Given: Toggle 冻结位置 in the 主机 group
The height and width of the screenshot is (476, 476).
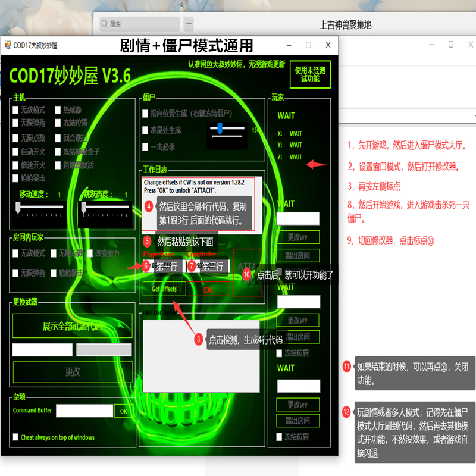Looking at the screenshot, I should point(58,123).
